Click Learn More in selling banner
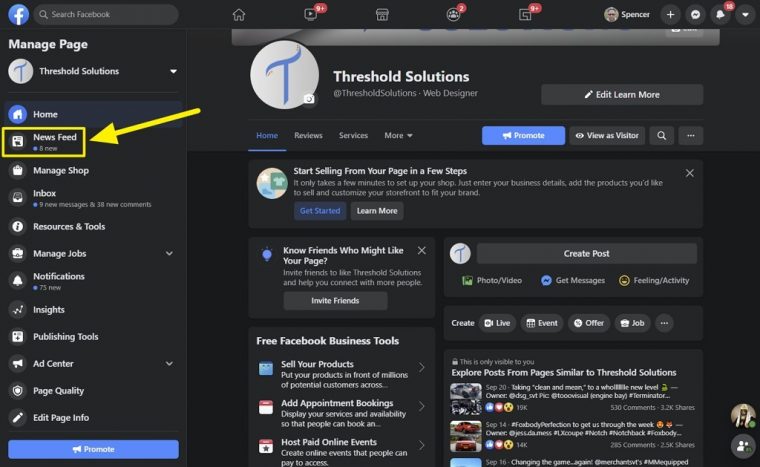This screenshot has width=760, height=467. coord(377,211)
